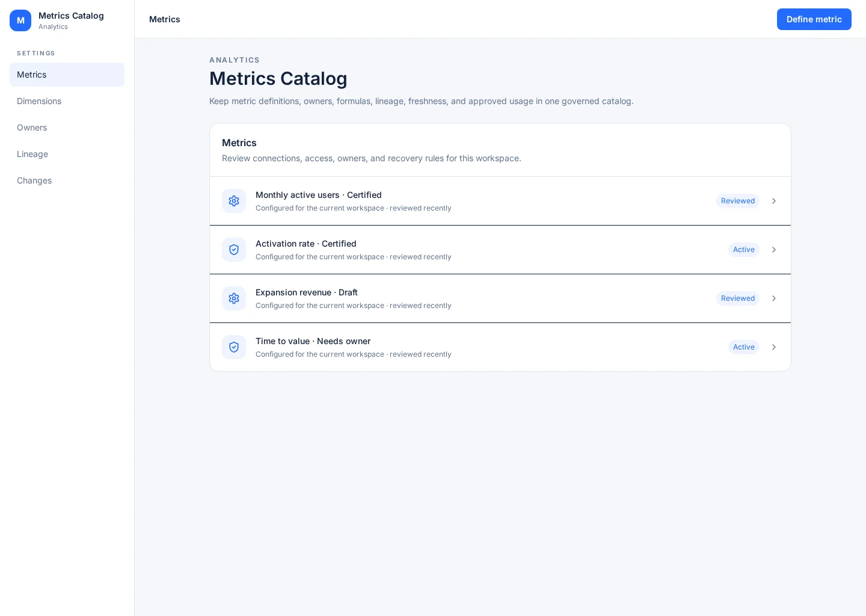The width and height of the screenshot is (866, 616).
Task: Click the Reviewed badge on Monthly active users
Action: tap(738, 201)
